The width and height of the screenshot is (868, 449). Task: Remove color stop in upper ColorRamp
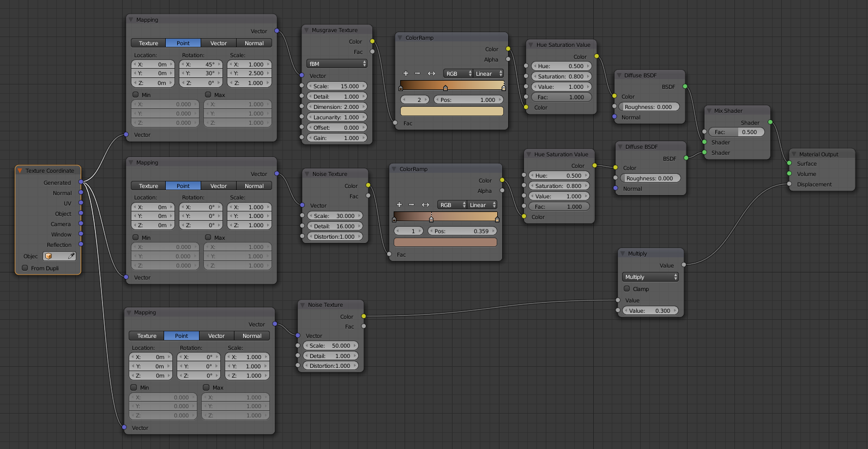point(418,74)
